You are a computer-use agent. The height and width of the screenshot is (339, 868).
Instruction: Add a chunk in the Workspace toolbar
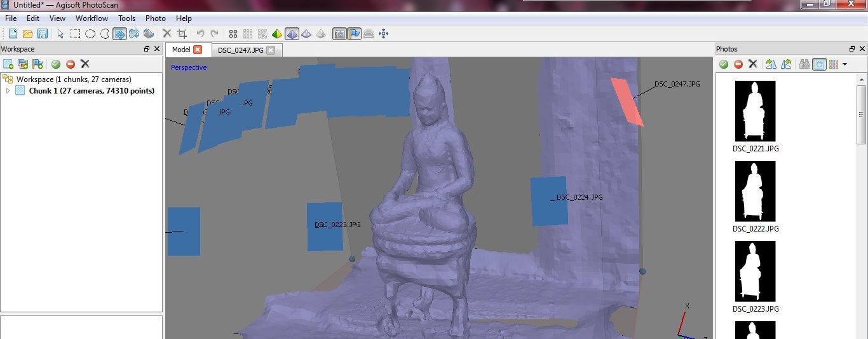(x=8, y=64)
